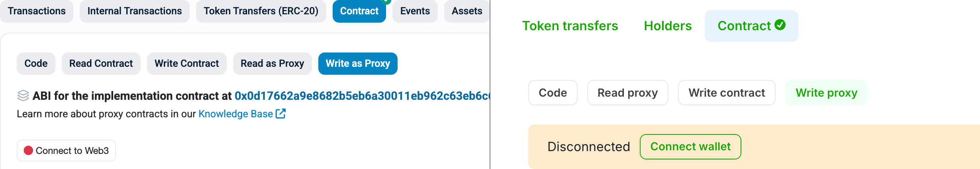980x169 pixels.
Task: Select Write Contract on left panel
Action: click(186, 64)
